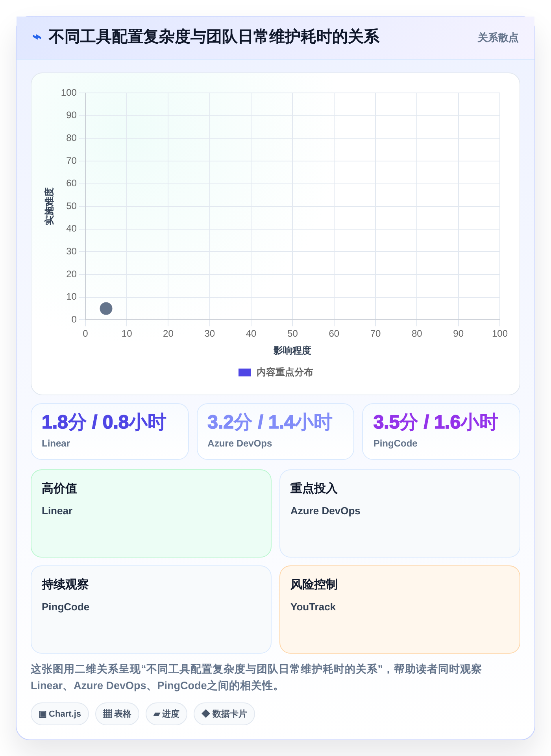Screen dimensions: 551x756
Task: Click the square icon in Chart.js chip
Action: point(43,714)
